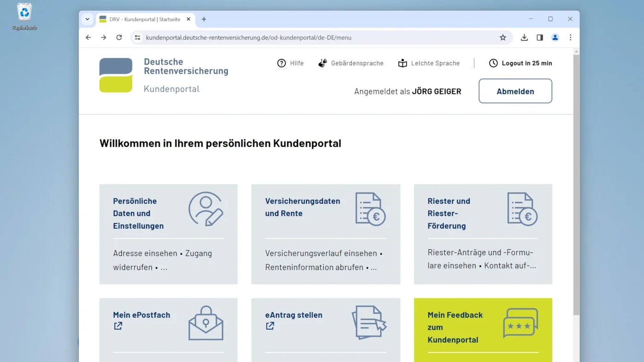The height and width of the screenshot is (362, 644).
Task: Click the Hilfe question mark icon
Action: pyautogui.click(x=282, y=63)
